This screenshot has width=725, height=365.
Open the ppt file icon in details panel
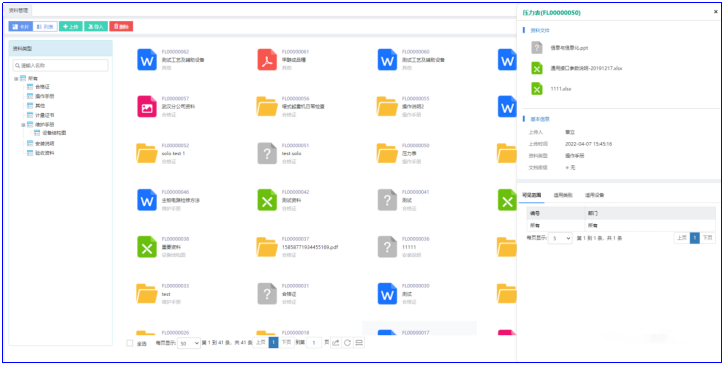pyautogui.click(x=536, y=48)
